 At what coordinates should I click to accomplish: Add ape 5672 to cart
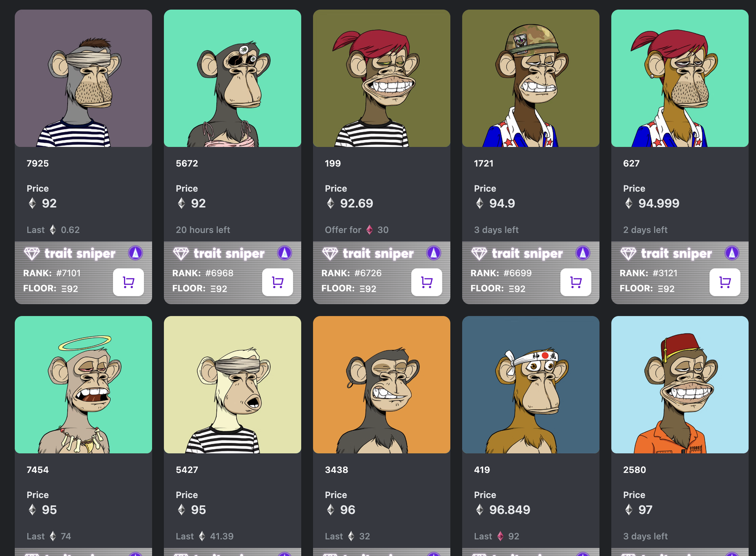pyautogui.click(x=277, y=282)
